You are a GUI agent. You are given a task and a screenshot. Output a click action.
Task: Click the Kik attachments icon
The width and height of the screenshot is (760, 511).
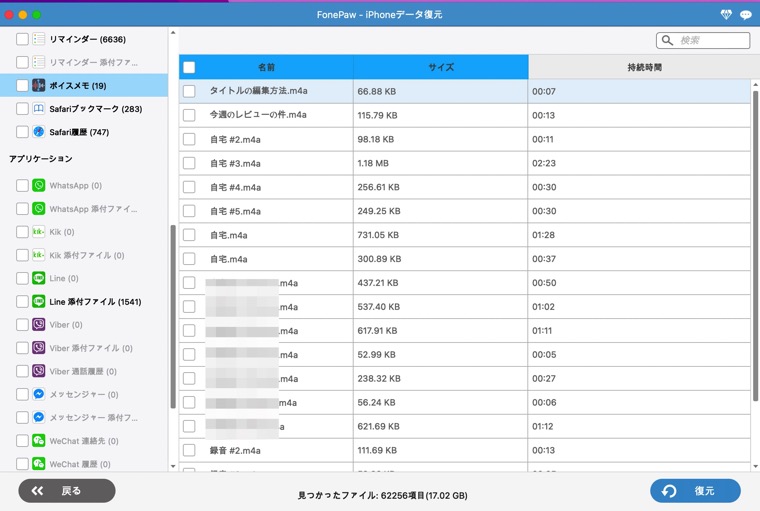(39, 255)
